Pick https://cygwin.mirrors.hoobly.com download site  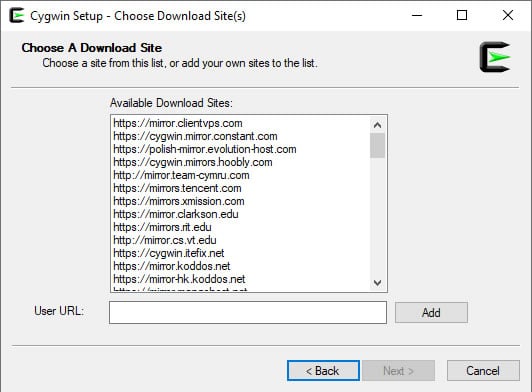193,162
